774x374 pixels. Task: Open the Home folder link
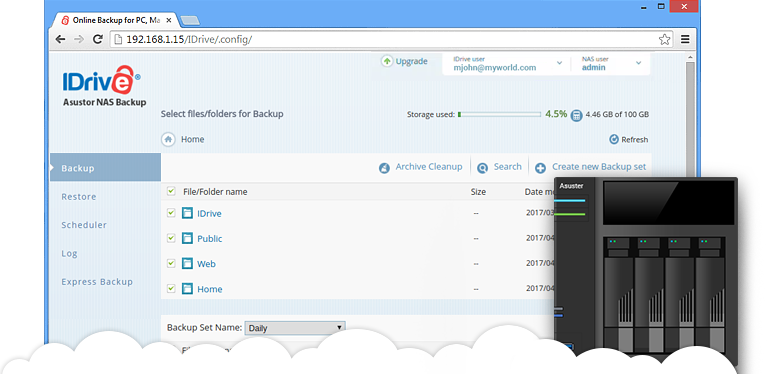point(210,289)
